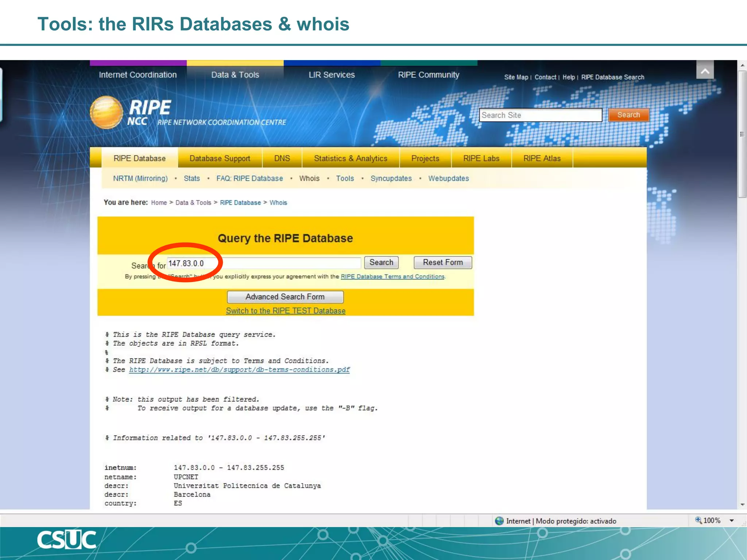Open the LIR Services menu
The height and width of the screenshot is (560, 747).
(x=332, y=75)
